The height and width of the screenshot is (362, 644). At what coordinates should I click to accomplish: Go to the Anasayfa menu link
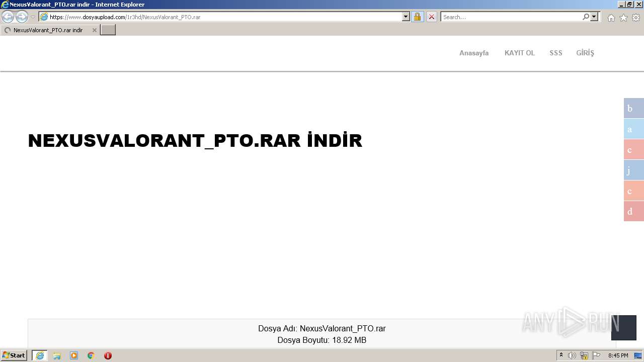[x=474, y=53]
